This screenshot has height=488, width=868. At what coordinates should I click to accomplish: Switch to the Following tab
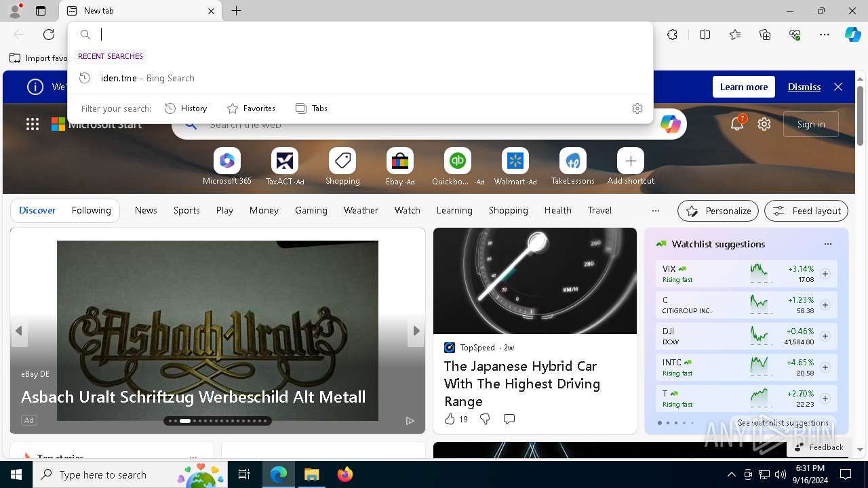pos(91,211)
